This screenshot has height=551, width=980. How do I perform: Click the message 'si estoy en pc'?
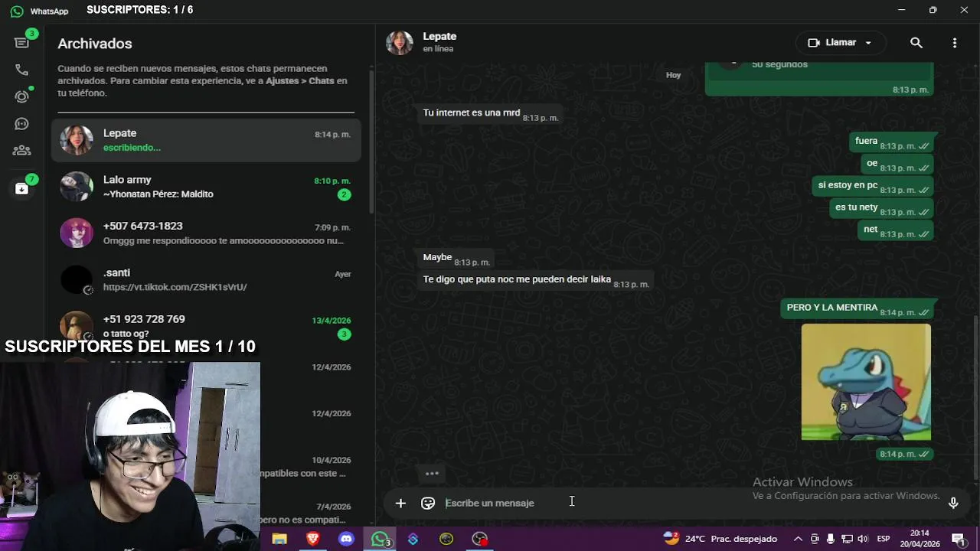873,185
